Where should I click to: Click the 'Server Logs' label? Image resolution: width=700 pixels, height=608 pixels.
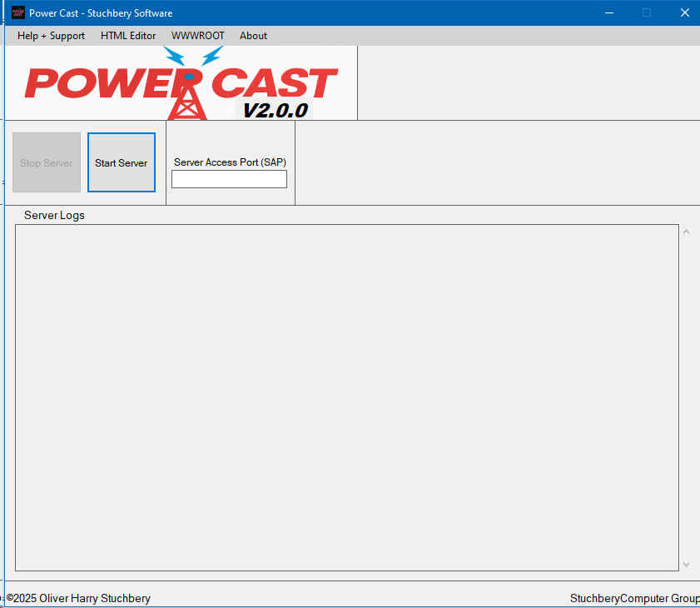[54, 216]
